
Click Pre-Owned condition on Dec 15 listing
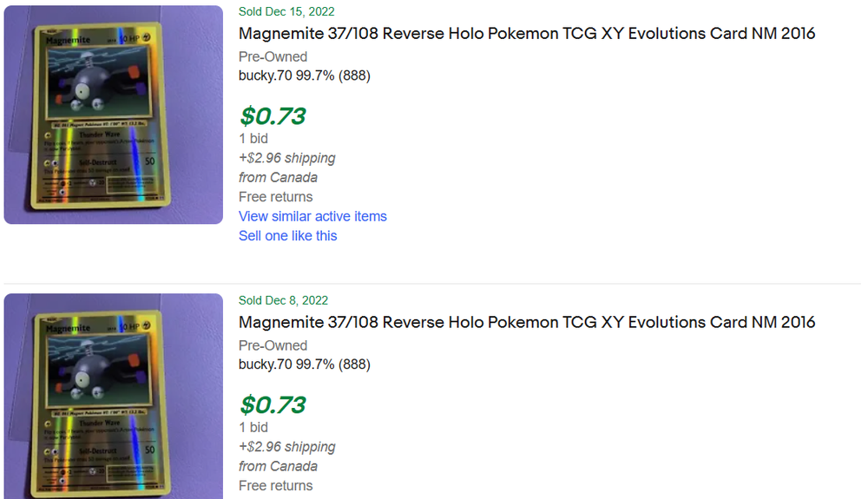coord(273,56)
